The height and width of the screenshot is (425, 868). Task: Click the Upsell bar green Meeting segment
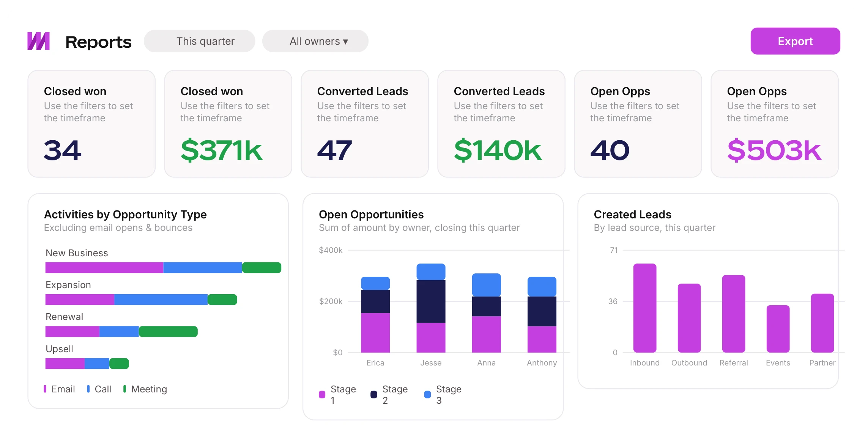(119, 364)
